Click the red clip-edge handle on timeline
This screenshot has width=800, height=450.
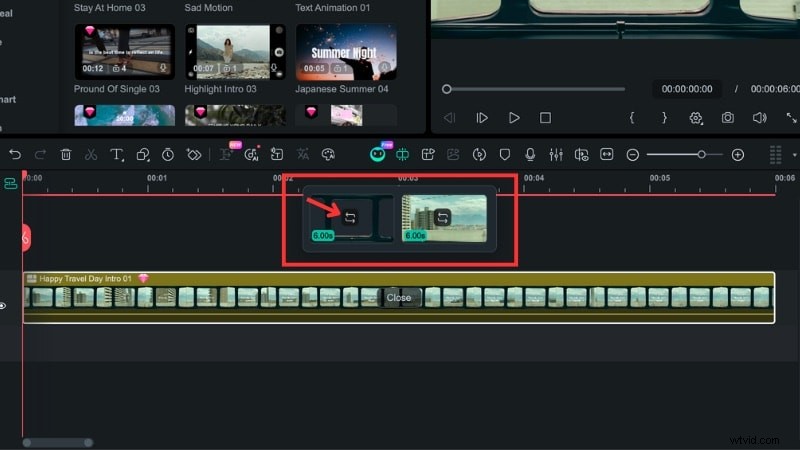[x=26, y=238]
